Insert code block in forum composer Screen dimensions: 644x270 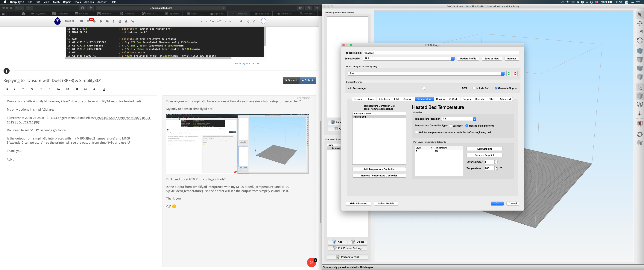click(x=41, y=89)
